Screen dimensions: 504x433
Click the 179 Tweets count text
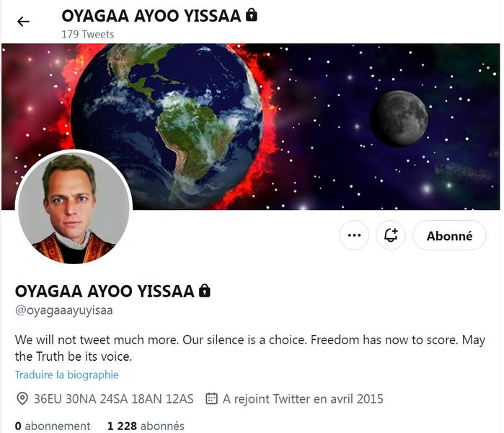click(x=88, y=34)
